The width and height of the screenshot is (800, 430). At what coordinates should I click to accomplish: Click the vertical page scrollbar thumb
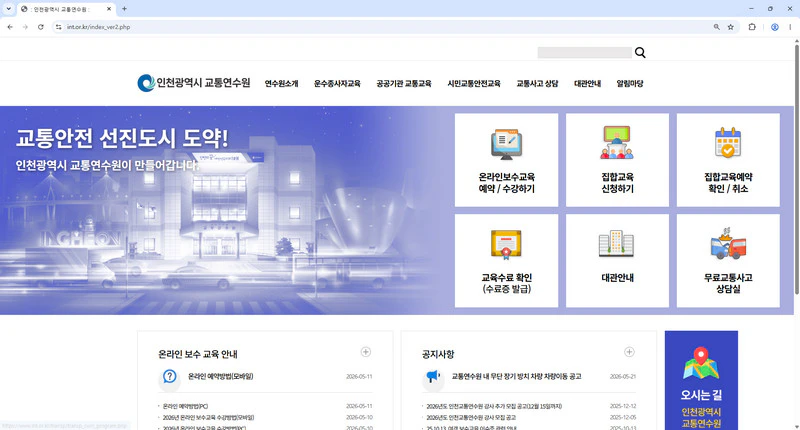click(x=796, y=169)
